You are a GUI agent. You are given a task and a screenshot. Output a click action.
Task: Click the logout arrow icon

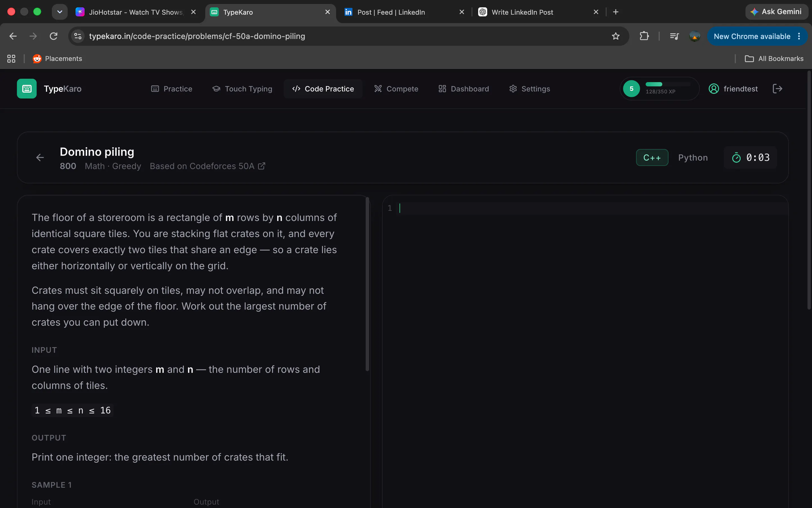777,89
